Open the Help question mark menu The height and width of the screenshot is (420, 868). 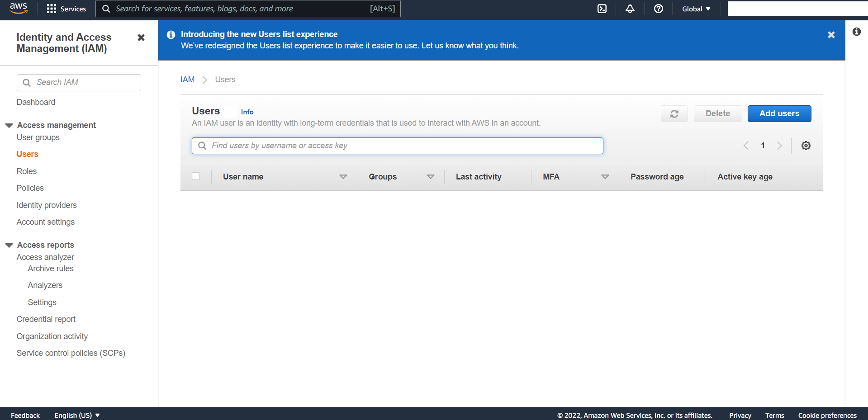(x=658, y=9)
